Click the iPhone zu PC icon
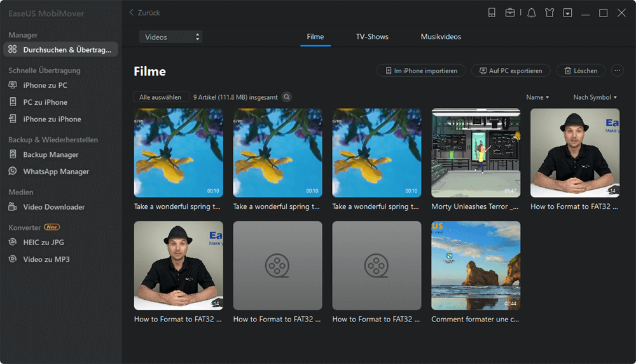636x364 pixels. (13, 85)
